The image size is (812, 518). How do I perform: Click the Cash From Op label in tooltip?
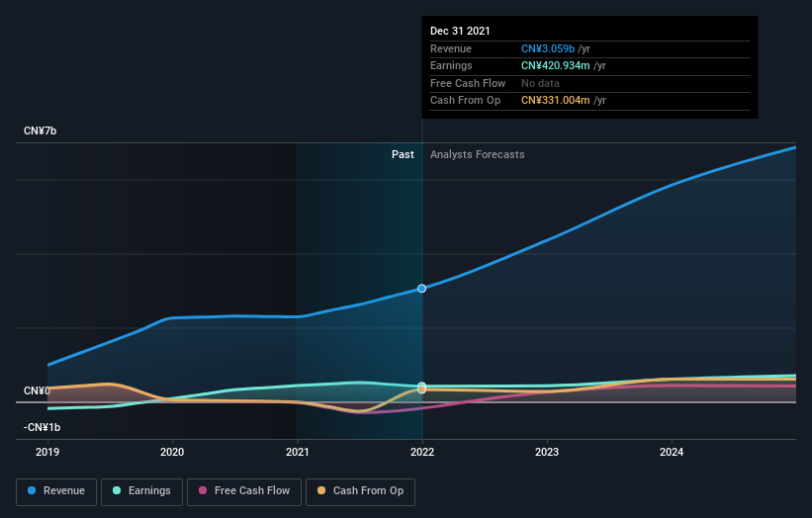pos(465,101)
